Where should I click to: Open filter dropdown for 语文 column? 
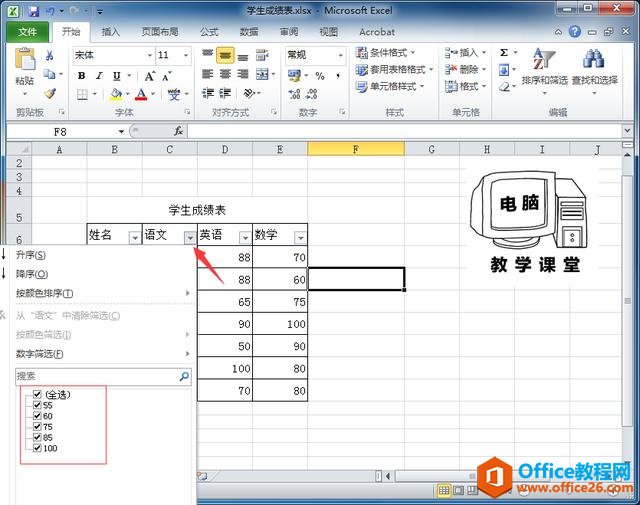click(x=190, y=237)
